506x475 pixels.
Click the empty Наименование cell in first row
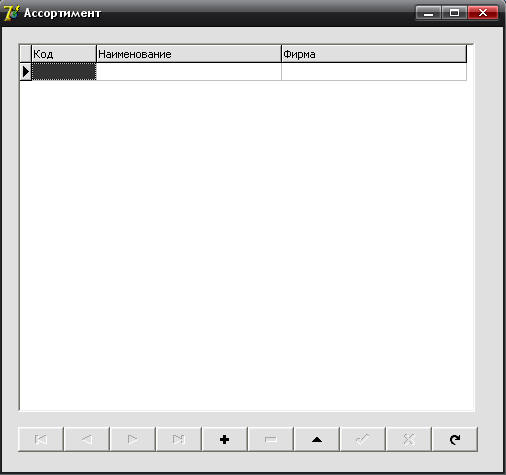pyautogui.click(x=189, y=71)
